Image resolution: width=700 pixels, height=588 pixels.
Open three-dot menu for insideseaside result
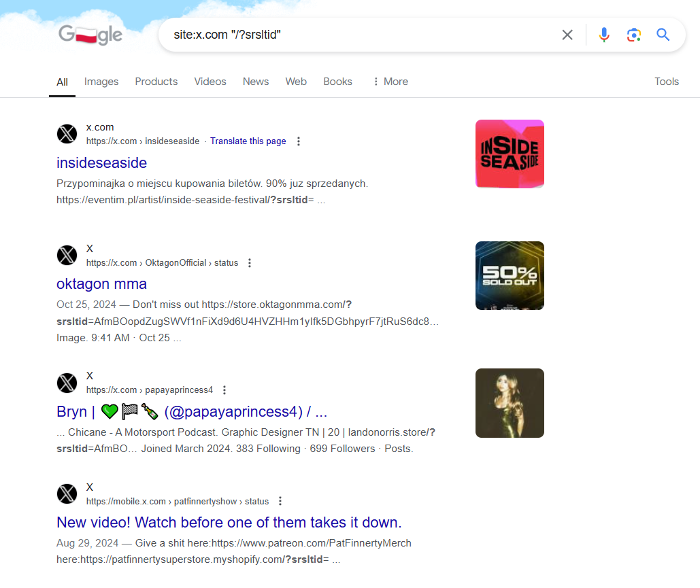299,141
